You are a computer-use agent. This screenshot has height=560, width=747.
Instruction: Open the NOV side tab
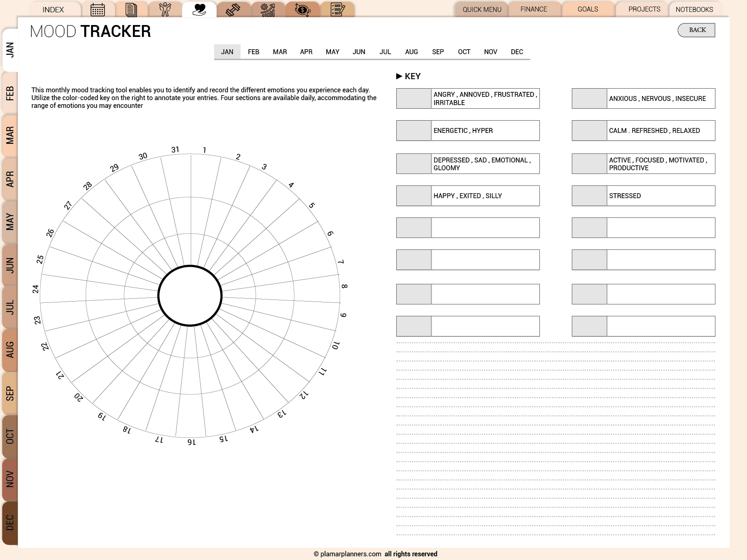[x=10, y=479]
